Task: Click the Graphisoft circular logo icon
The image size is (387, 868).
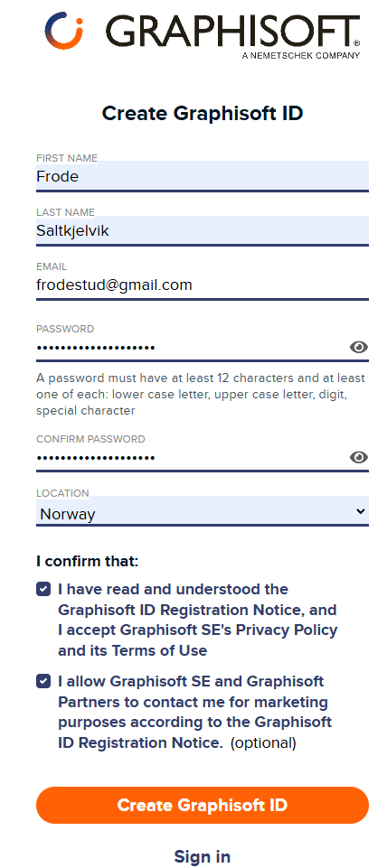Action: [x=64, y=31]
